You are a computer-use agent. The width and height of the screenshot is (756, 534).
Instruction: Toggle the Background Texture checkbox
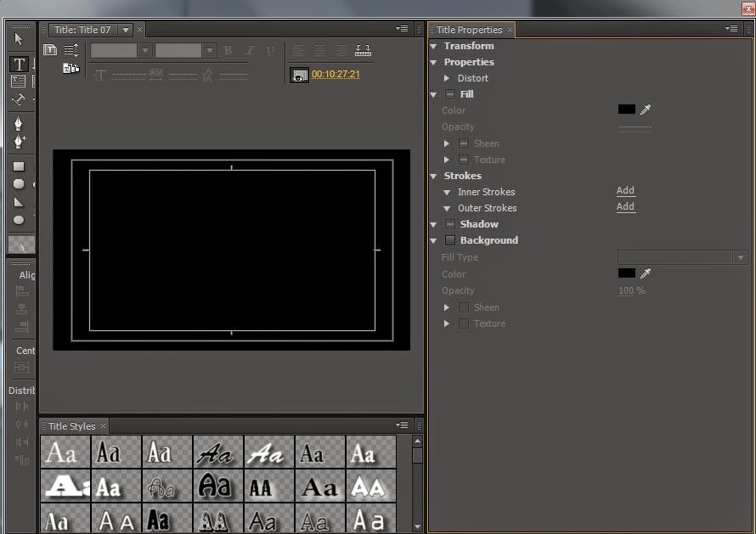tap(463, 323)
